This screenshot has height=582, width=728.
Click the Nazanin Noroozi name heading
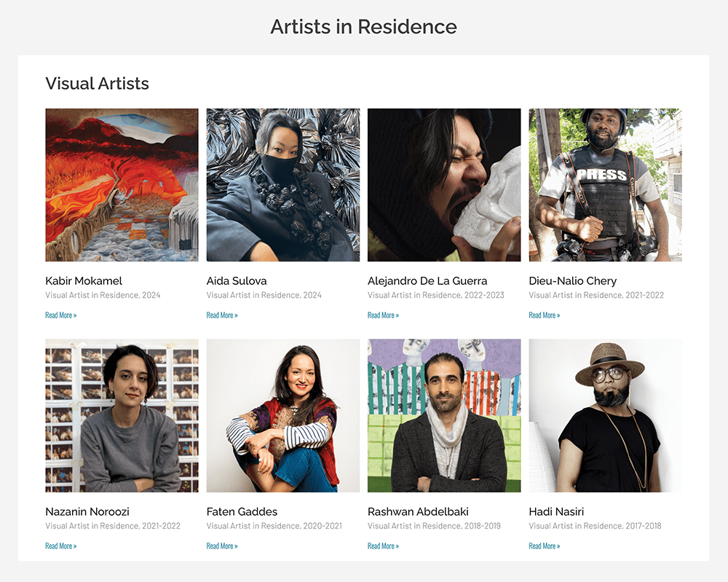[87, 512]
